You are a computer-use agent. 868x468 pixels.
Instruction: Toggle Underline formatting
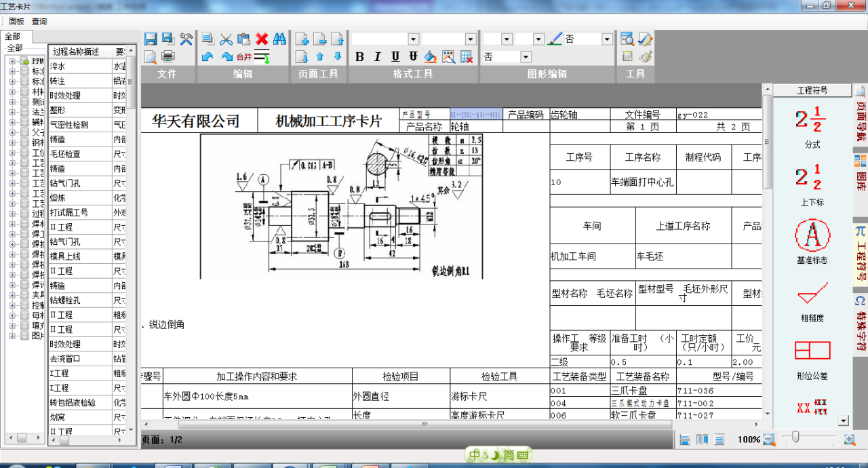[395, 56]
